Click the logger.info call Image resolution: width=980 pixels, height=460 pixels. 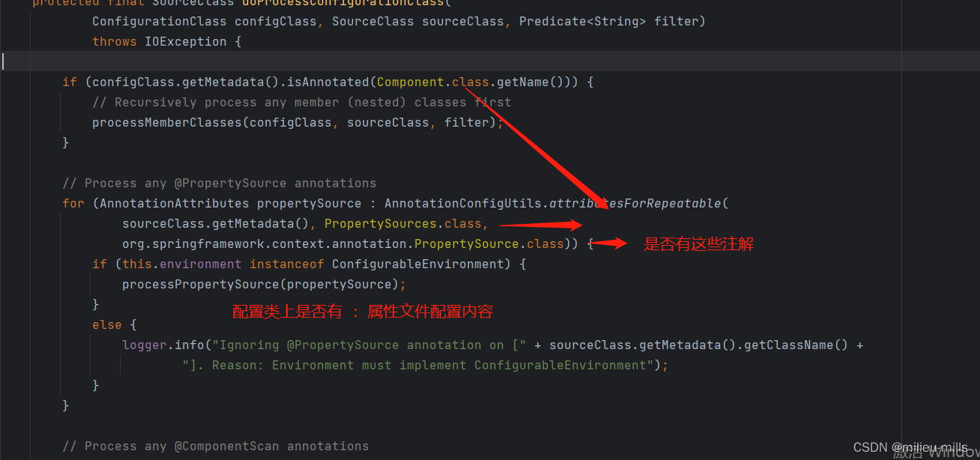tap(163, 345)
